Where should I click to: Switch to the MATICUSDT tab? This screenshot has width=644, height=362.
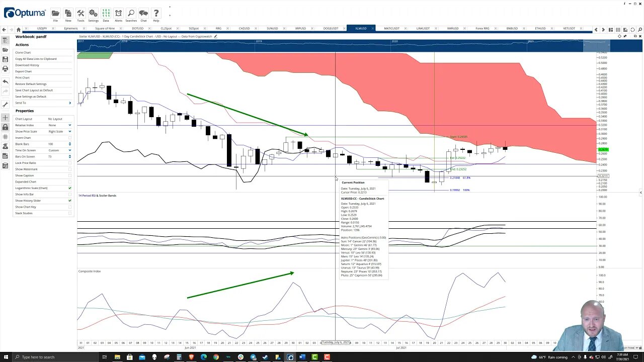point(391,29)
